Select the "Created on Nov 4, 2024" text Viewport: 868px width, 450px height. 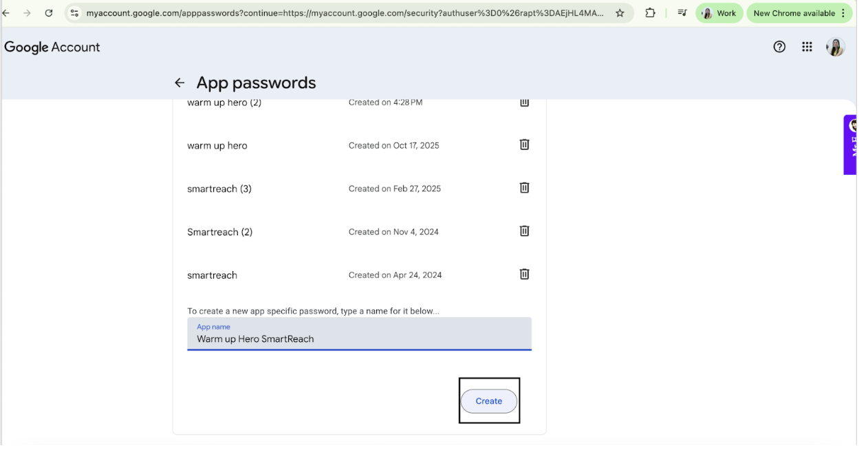tap(393, 232)
